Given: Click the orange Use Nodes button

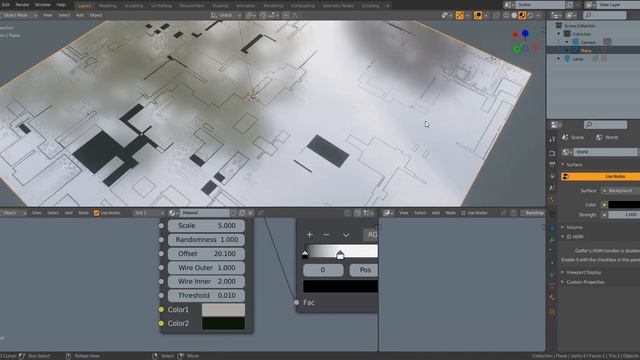Looking at the screenshot, I should click(600, 177).
